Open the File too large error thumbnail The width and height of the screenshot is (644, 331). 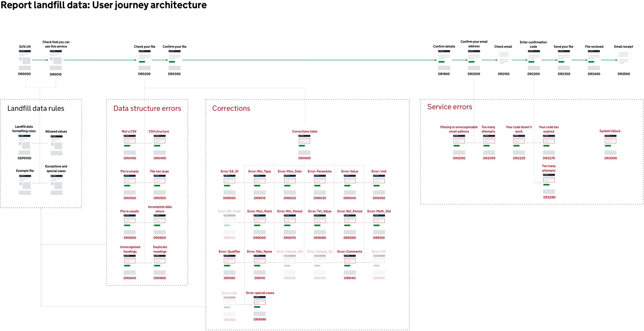(x=160, y=185)
